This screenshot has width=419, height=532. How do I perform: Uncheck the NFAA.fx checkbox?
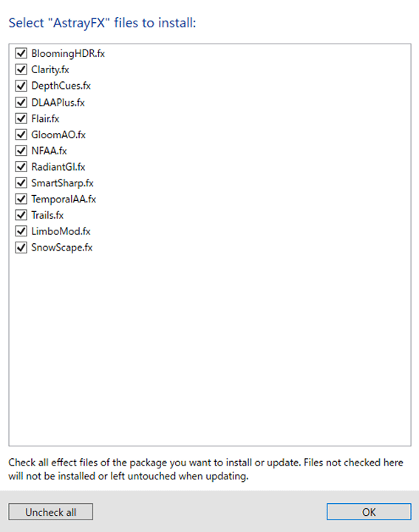(x=21, y=150)
